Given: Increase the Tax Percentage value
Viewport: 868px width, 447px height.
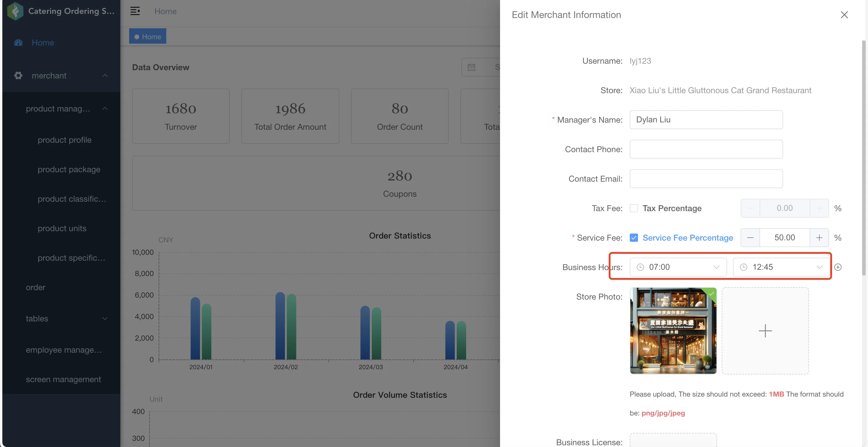Looking at the screenshot, I should point(819,208).
